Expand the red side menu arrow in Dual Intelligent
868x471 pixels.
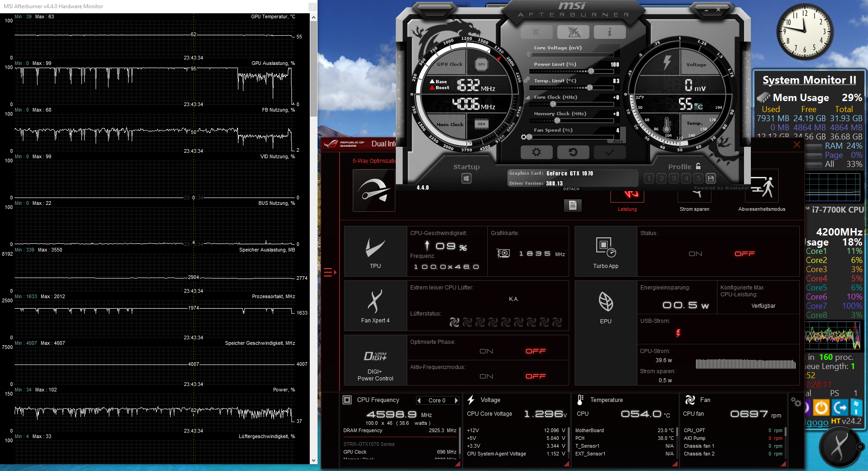(330, 273)
